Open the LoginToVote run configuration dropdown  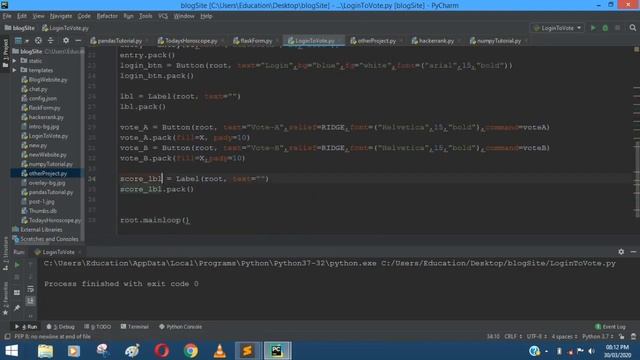(x=557, y=28)
